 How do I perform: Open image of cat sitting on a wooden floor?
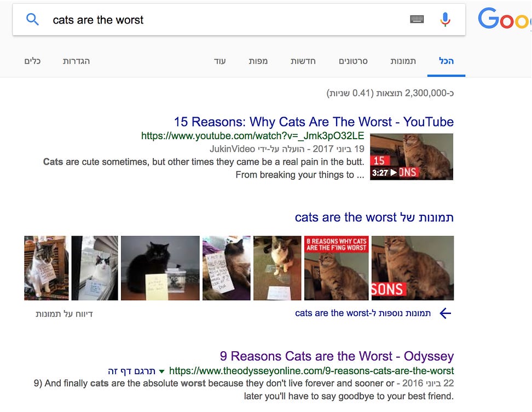(277, 268)
